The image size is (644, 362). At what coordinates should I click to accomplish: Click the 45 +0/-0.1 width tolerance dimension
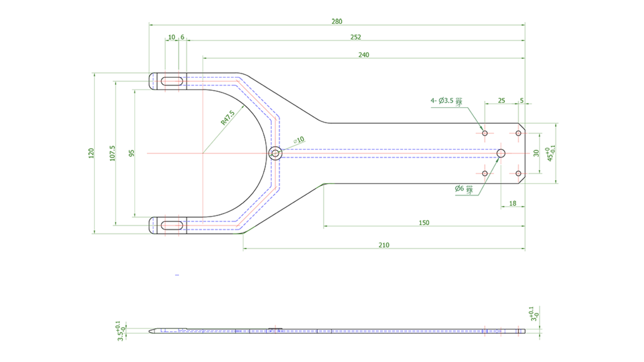[550, 153]
